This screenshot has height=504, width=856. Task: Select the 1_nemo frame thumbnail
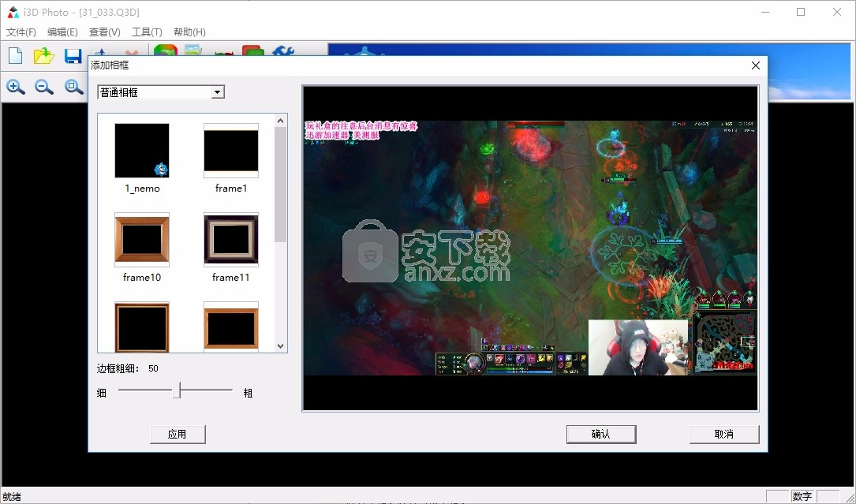(x=142, y=151)
